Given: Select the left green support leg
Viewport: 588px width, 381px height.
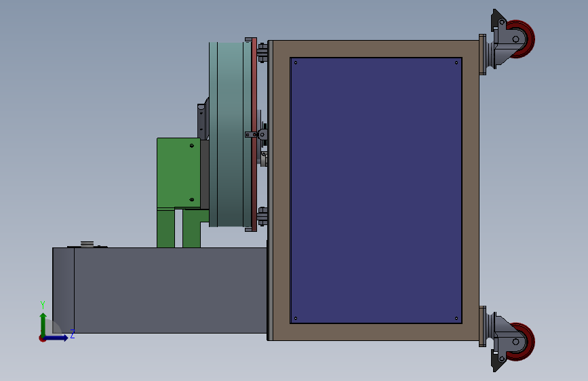Looking at the screenshot, I should 165,228.
